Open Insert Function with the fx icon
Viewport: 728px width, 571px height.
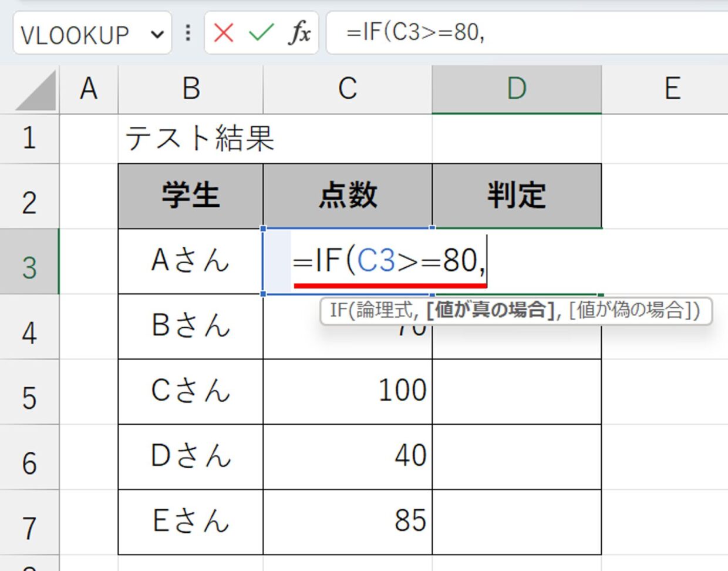[x=299, y=33]
